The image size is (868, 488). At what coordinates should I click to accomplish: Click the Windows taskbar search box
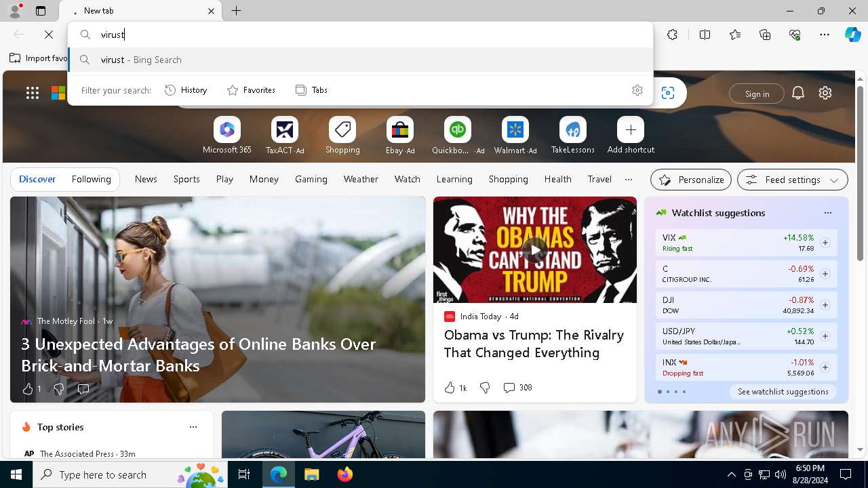(130, 474)
